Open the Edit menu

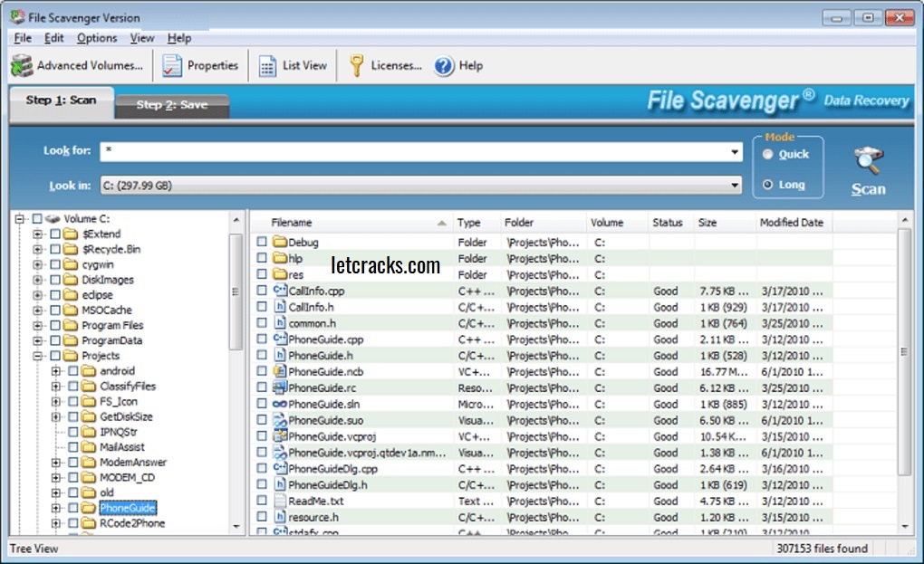point(53,38)
